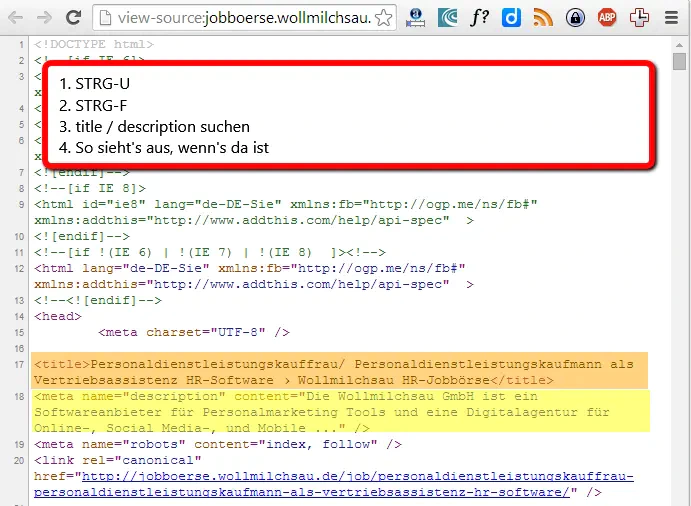Click the !(IE 6) | !(IE 7) conditional line
Screen dimensions: 691x506
210,252
